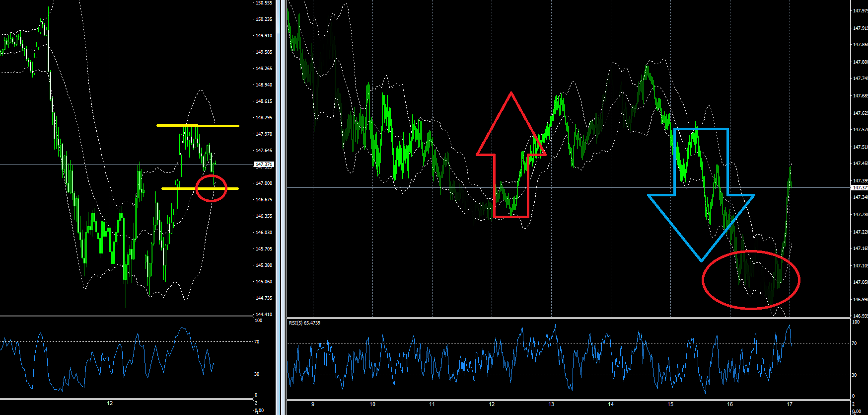Image resolution: width=868 pixels, height=415 pixels.
Task: Select RSI level 70 on right chart scale
Action: pyautogui.click(x=854, y=343)
